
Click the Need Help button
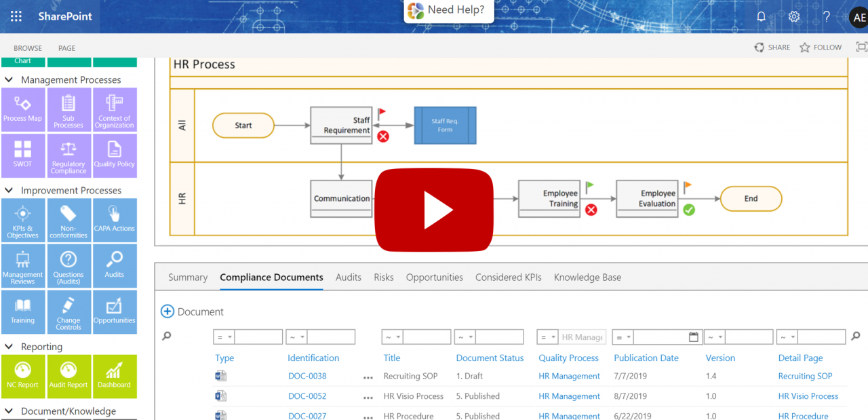click(449, 11)
